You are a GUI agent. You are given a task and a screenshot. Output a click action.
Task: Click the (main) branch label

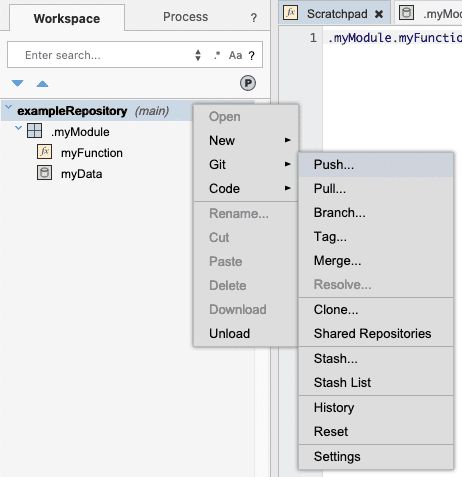[152, 111]
